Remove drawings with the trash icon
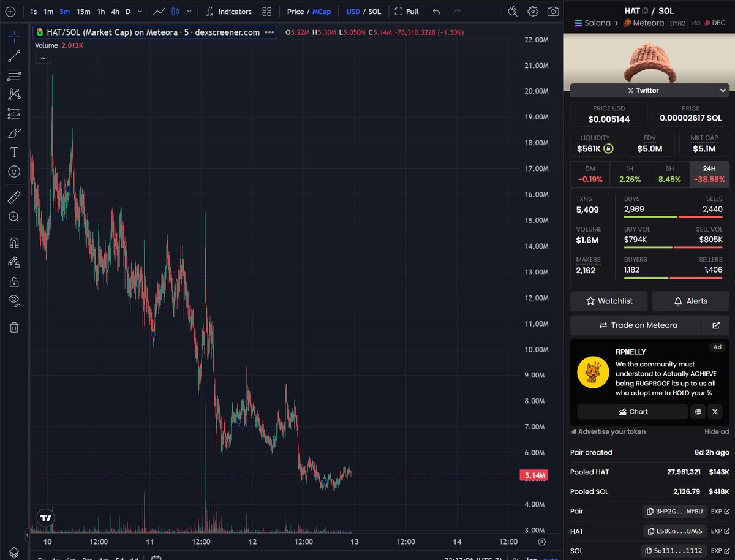 [14, 327]
